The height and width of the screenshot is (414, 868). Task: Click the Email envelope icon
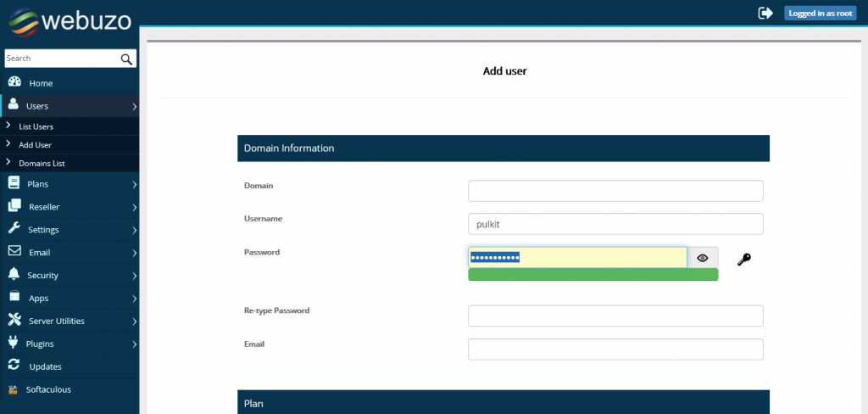tap(14, 251)
